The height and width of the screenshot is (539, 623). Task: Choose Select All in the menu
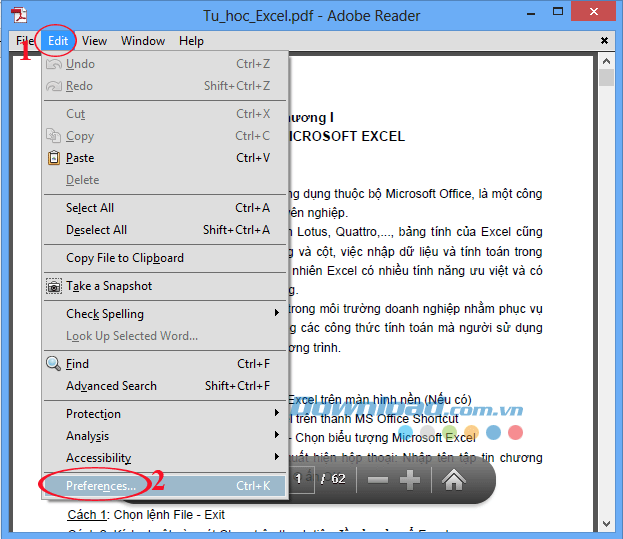pyautogui.click(x=164, y=208)
